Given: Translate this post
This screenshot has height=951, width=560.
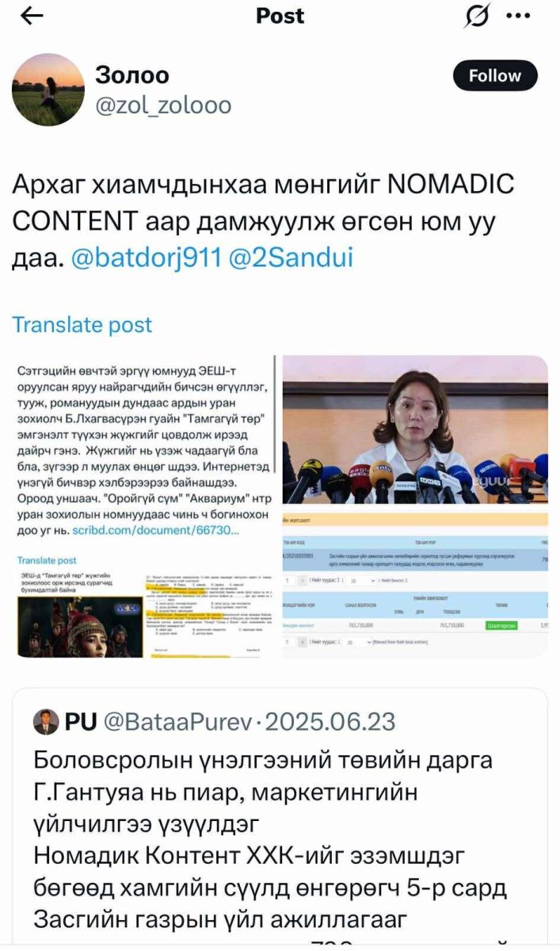Looking at the screenshot, I should tap(82, 324).
